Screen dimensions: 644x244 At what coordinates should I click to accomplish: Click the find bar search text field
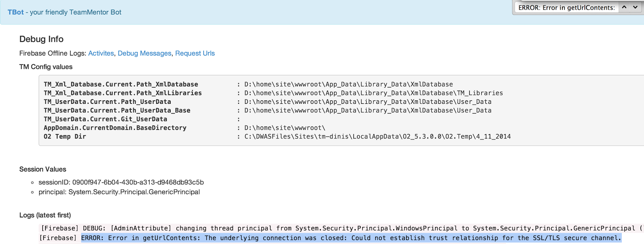click(x=567, y=8)
